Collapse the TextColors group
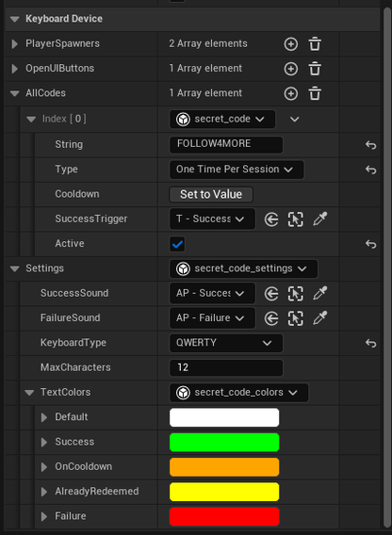The height and width of the screenshot is (535, 392). 29,393
